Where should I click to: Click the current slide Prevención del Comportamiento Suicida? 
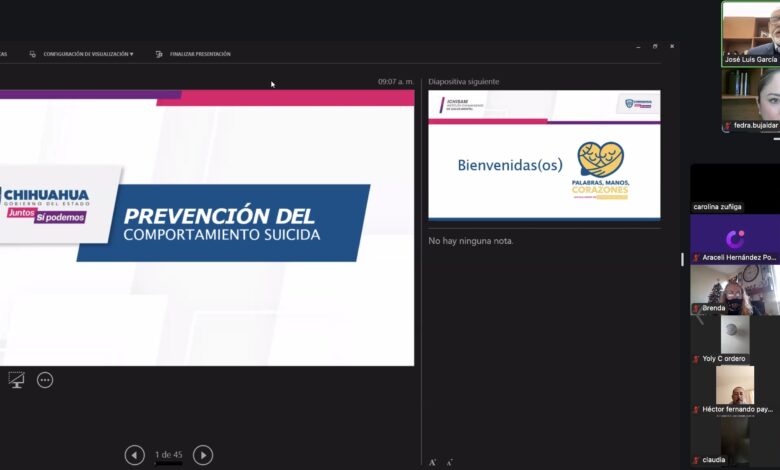pos(207,228)
